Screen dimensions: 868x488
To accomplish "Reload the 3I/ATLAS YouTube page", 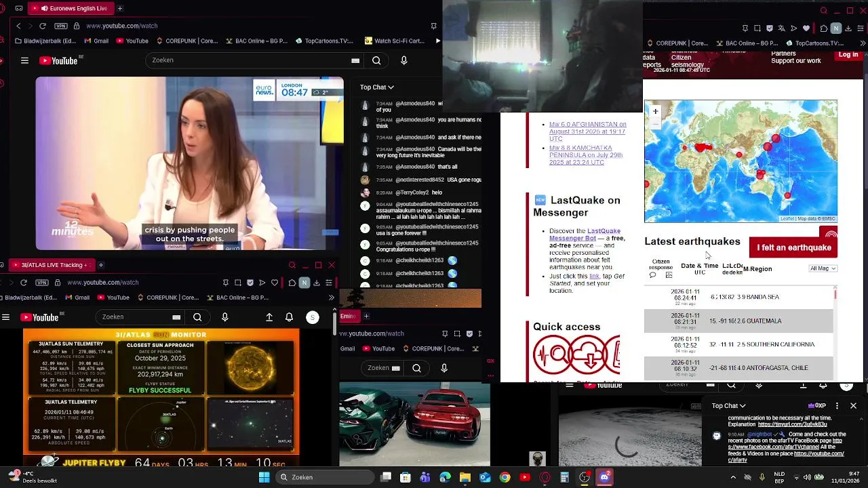I will [x=24, y=282].
